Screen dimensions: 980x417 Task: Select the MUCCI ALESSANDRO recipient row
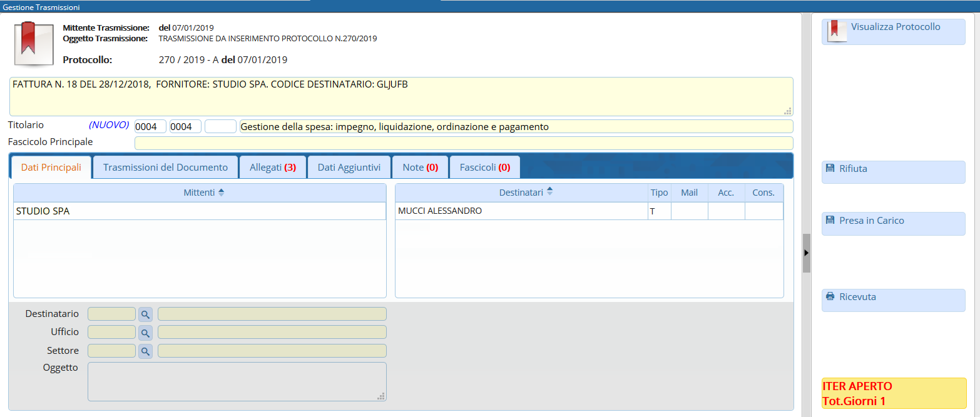click(x=521, y=211)
